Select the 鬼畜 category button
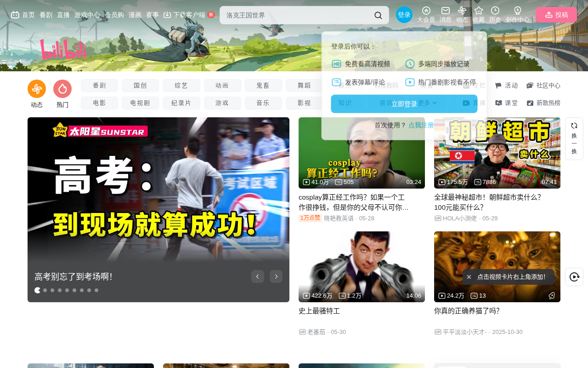Image resolution: width=588 pixels, height=368 pixels. (263, 86)
